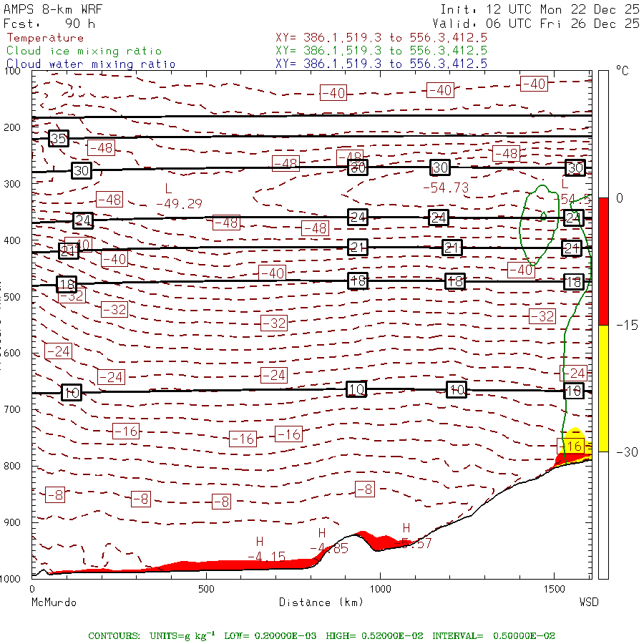Click the blue XY coordinates line
Image resolution: width=644 pixels, height=644 pixels.
(381, 64)
